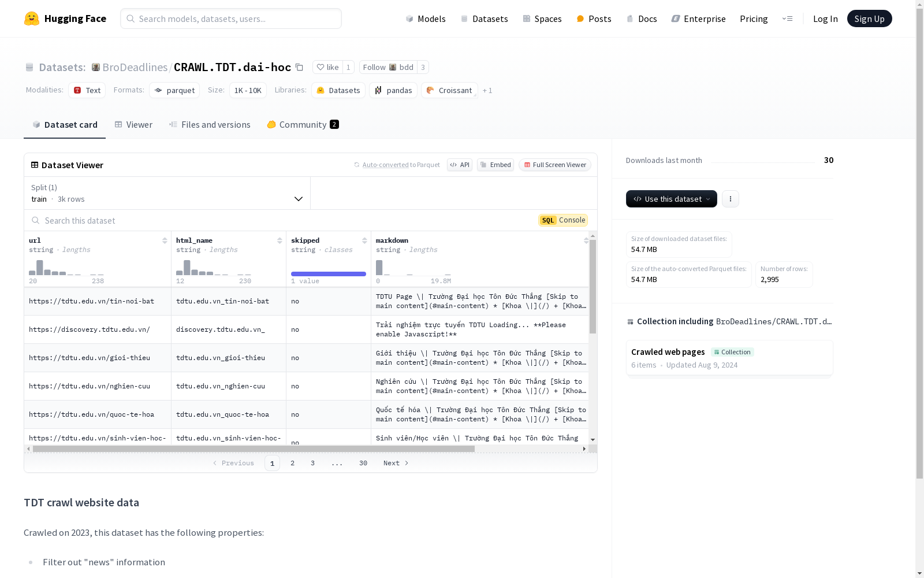The image size is (924, 578).
Task: Click the table's vertical scrollbar
Action: click(593, 287)
